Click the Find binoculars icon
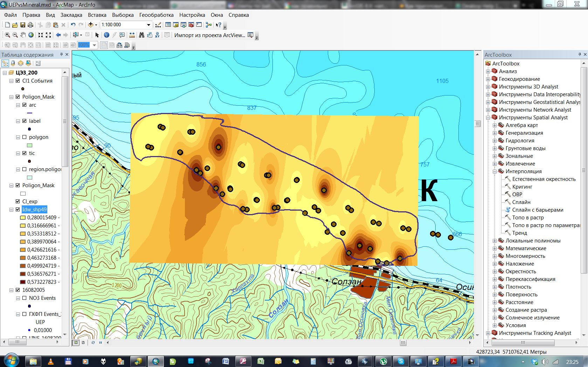The image size is (588, 367). coord(141,35)
